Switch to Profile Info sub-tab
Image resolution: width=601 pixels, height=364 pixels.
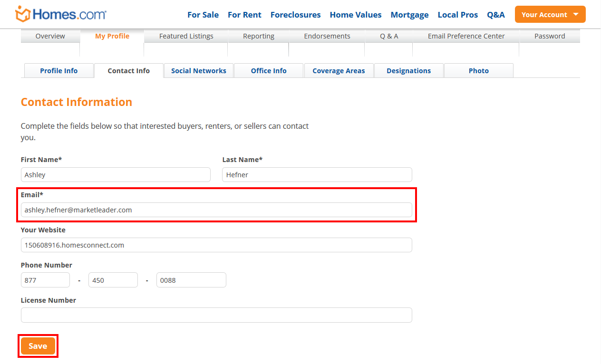pos(59,71)
